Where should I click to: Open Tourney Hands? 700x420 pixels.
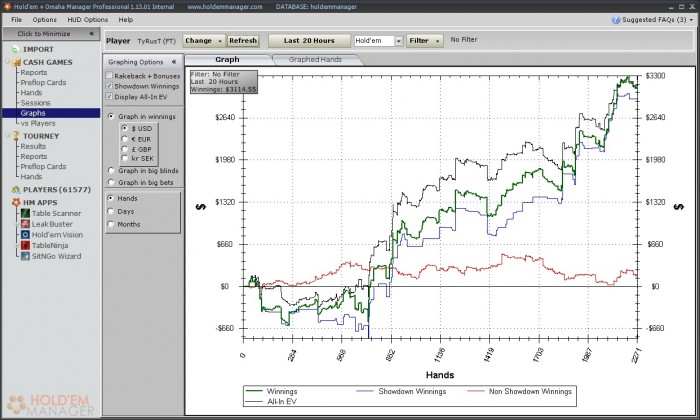click(31, 177)
